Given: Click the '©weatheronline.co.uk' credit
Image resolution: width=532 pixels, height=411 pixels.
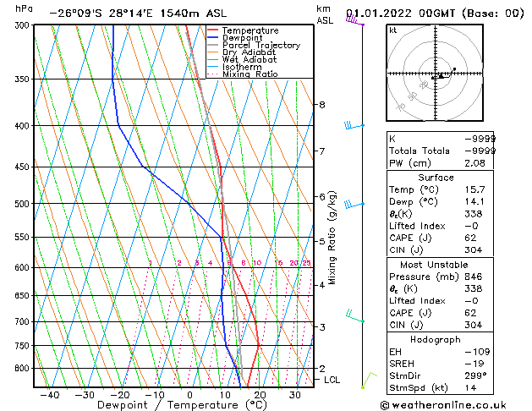Looking at the screenshot, I should click(442, 405).
